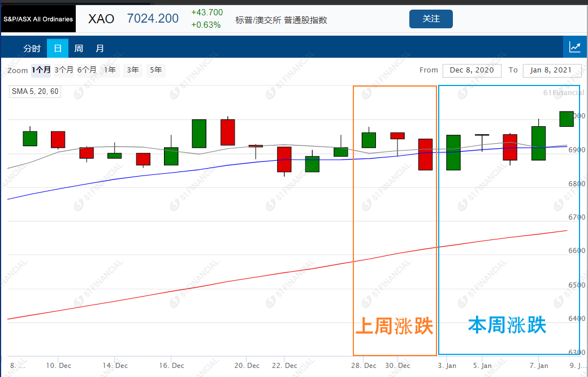Click the 标普/澳交所 普通股指数 title

281,20
